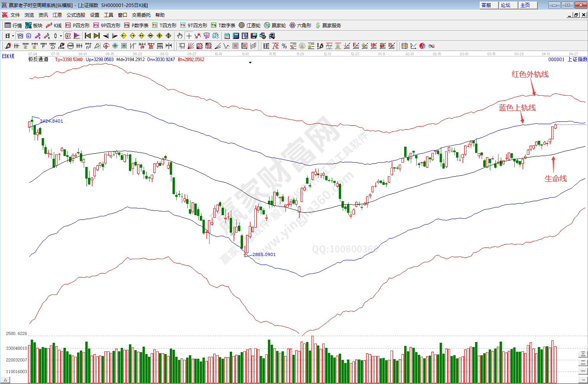
Task: Click the three-line panel layout button
Action: click(583, 354)
